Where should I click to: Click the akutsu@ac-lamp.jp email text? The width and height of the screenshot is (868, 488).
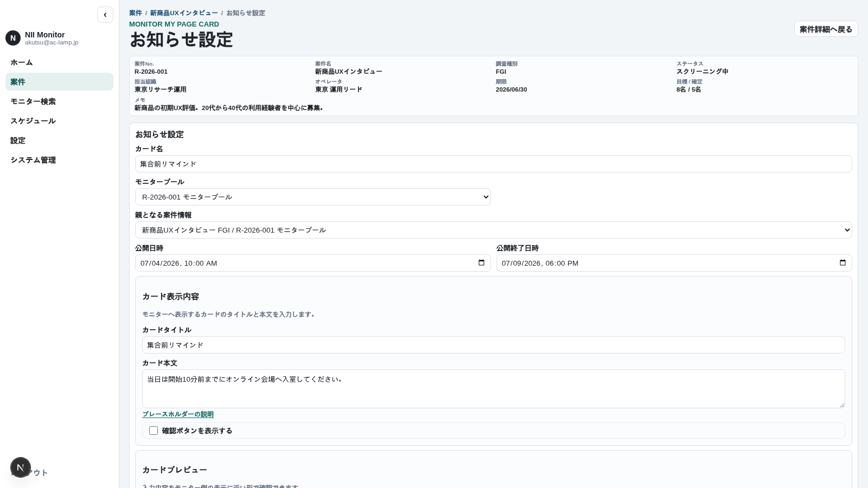52,42
